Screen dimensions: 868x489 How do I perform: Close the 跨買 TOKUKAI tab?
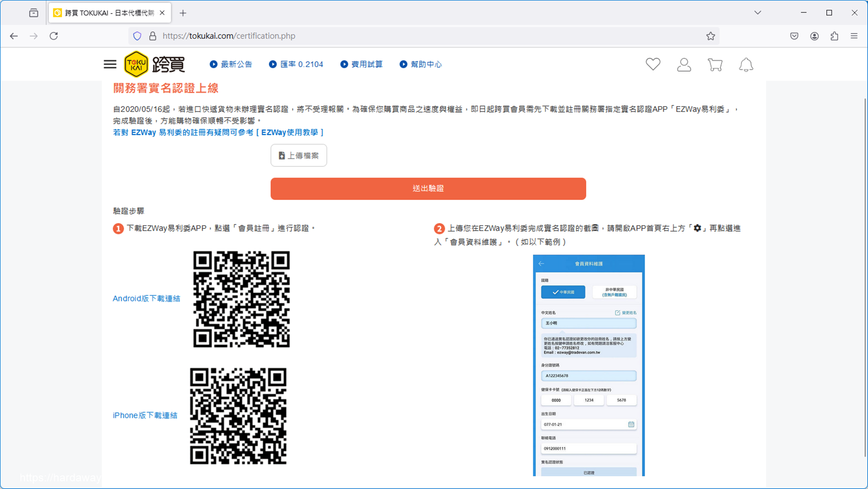tap(162, 13)
